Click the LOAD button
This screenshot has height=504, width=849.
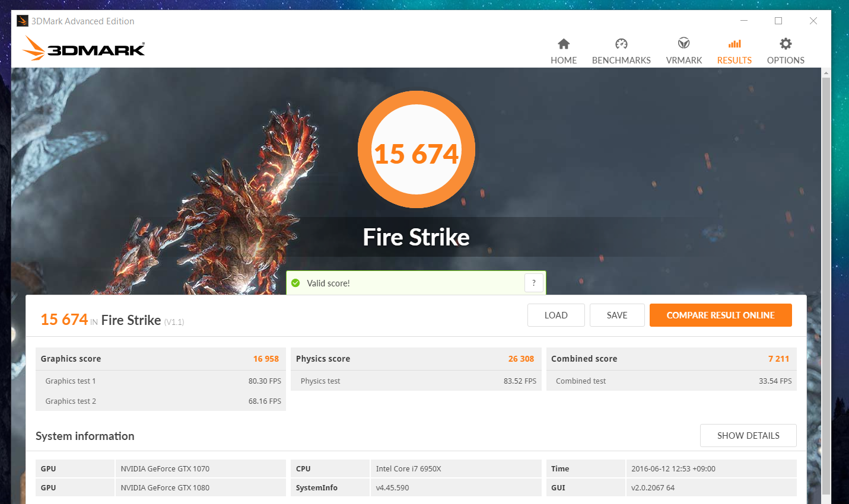556,315
